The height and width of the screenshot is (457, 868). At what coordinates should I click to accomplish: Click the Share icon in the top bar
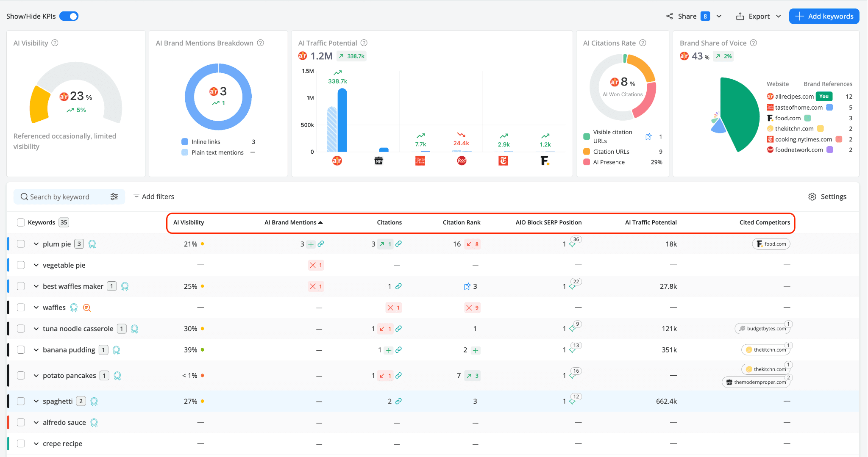coord(670,16)
